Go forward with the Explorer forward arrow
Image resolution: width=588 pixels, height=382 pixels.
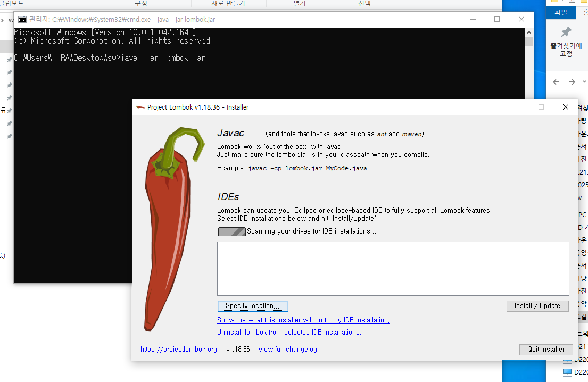coord(572,82)
